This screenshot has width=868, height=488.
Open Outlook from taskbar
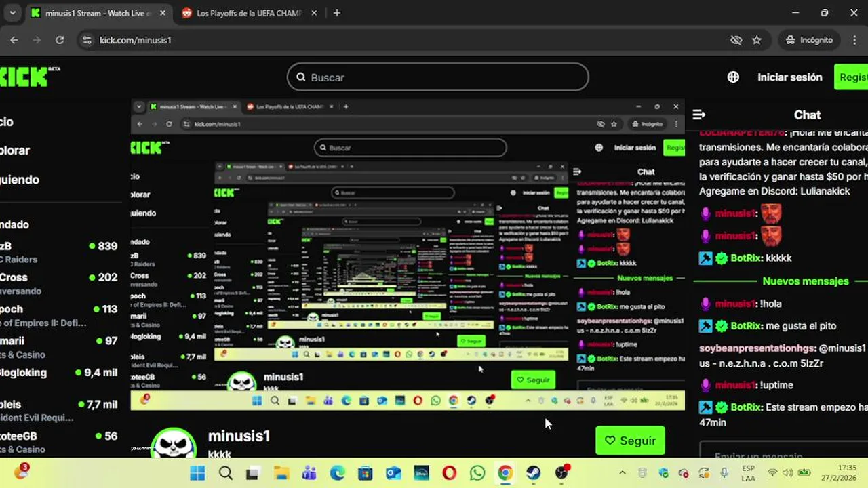(x=393, y=473)
